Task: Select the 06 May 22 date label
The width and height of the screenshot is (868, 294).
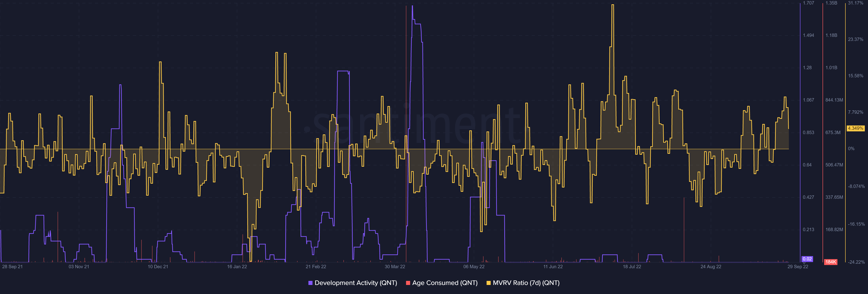Action: [474, 267]
